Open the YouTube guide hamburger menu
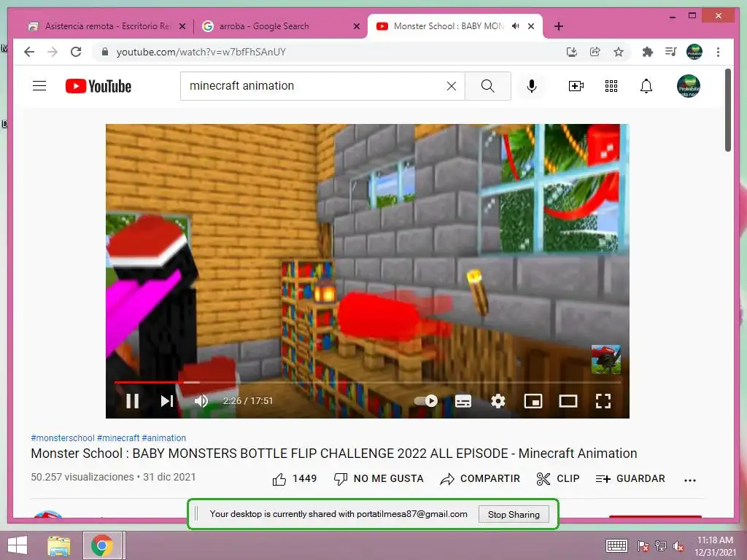 tap(39, 86)
